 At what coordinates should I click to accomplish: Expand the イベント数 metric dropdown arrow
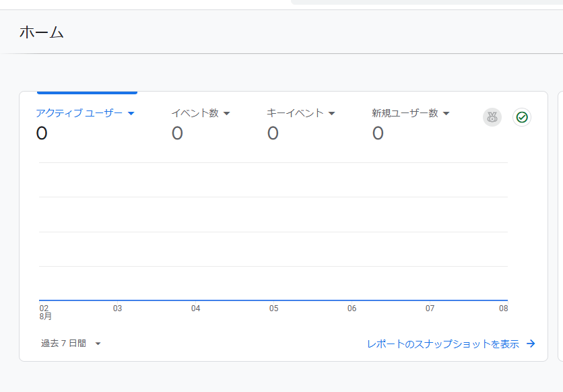227,114
